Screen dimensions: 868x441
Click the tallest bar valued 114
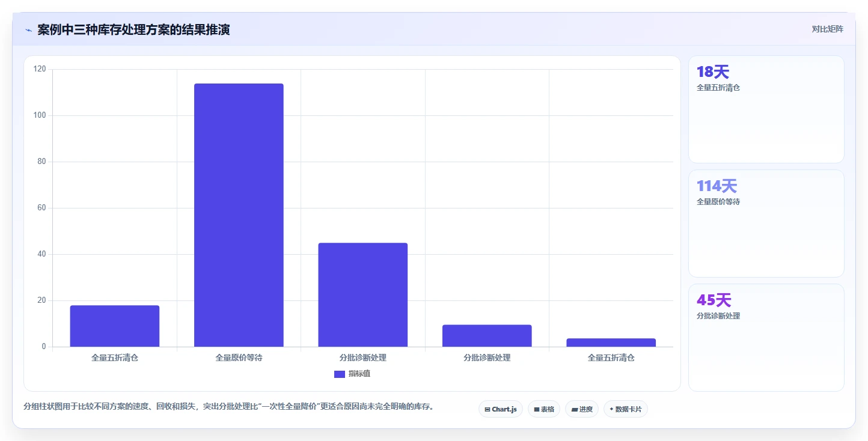(x=239, y=215)
